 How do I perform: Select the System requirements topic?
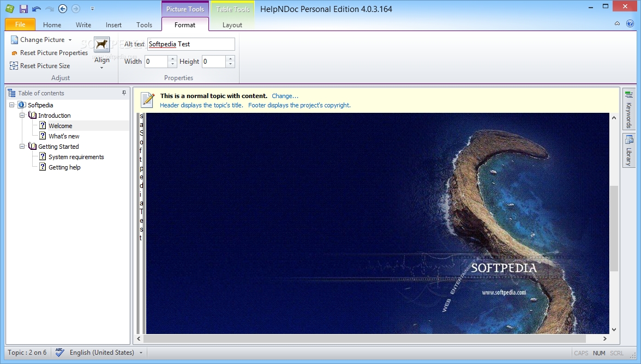pyautogui.click(x=76, y=157)
